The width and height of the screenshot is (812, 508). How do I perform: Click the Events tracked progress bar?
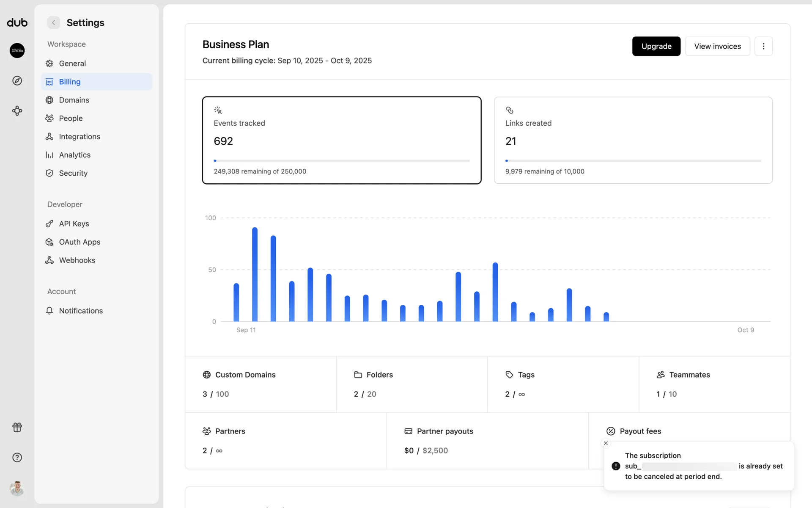[x=341, y=161]
